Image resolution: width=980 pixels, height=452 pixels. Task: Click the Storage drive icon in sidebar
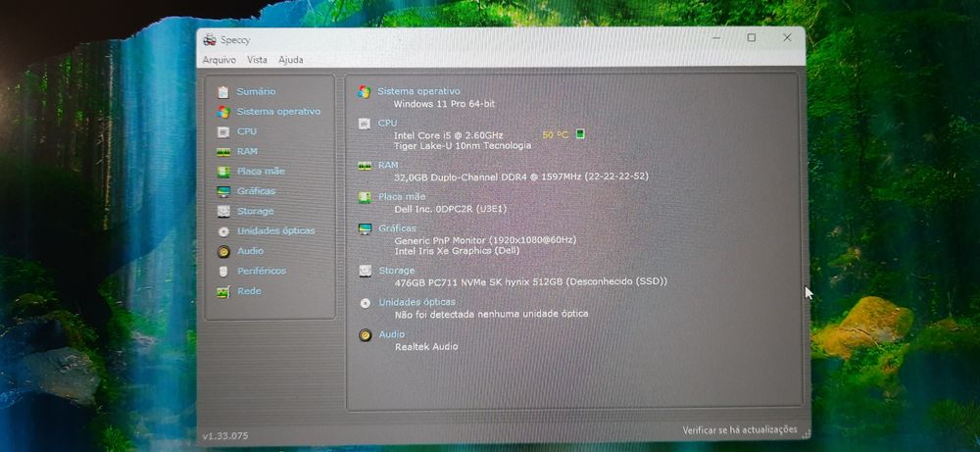223,212
